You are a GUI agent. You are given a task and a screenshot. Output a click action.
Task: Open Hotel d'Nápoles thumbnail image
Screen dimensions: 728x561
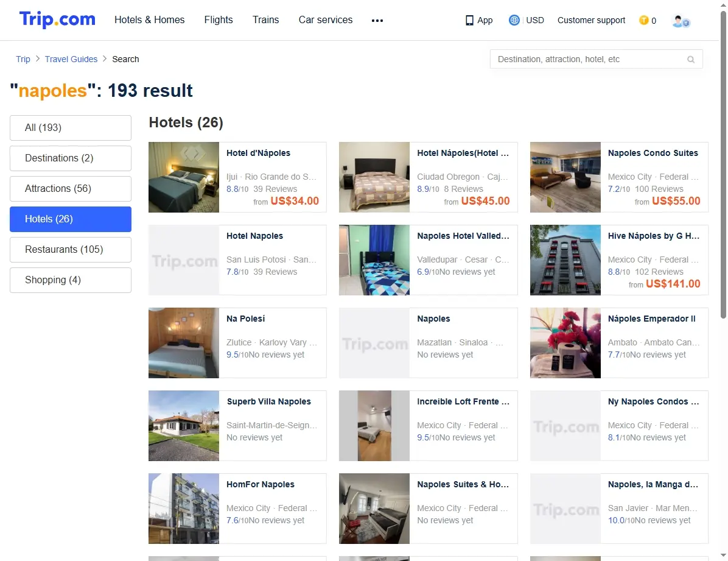[x=184, y=177]
